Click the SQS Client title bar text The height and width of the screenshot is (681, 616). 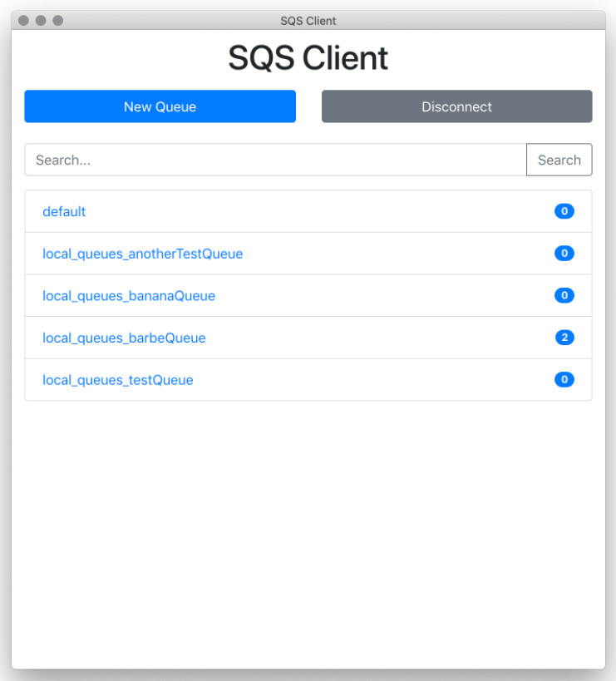click(x=308, y=21)
